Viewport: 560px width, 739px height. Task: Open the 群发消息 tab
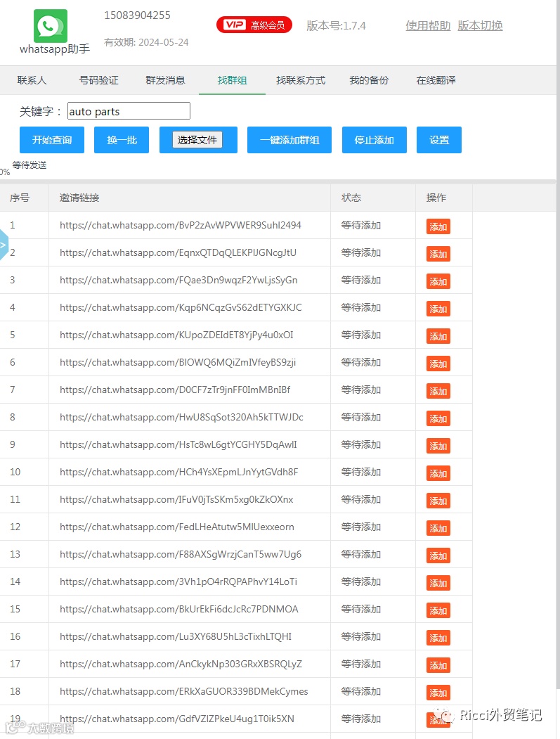click(165, 80)
